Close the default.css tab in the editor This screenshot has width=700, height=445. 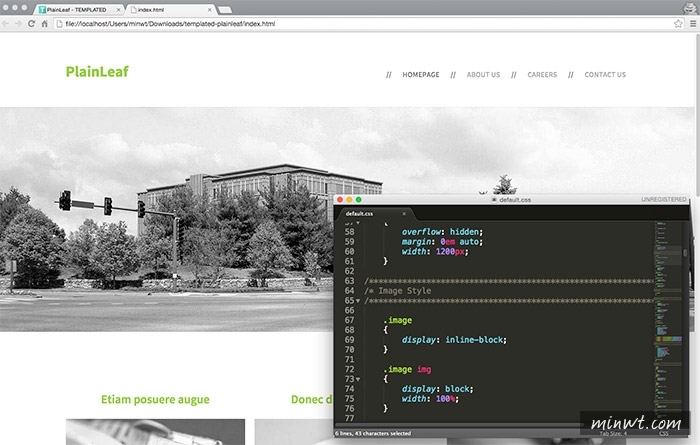tap(404, 214)
